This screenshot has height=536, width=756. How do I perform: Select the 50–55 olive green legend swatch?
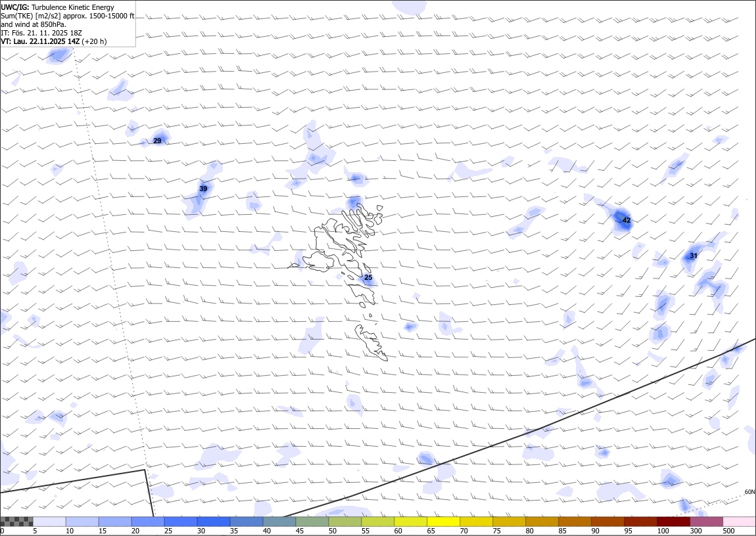pyautogui.click(x=344, y=522)
